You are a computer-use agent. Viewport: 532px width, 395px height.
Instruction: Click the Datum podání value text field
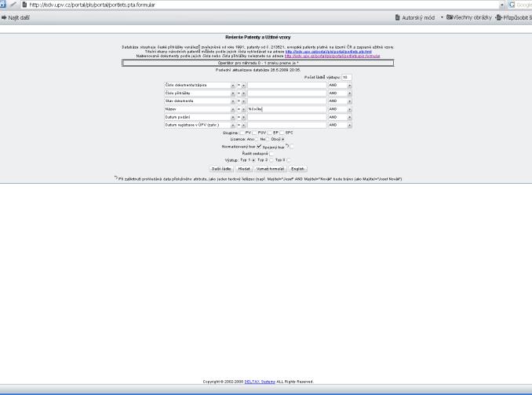286,117
